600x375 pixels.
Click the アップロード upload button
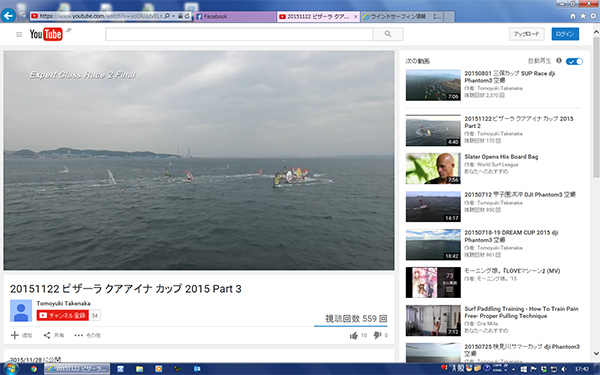[527, 34]
